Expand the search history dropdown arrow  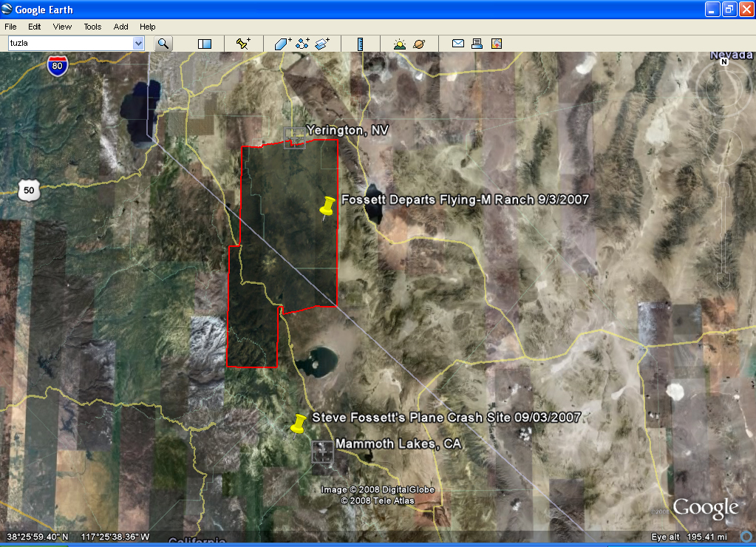[x=138, y=44]
